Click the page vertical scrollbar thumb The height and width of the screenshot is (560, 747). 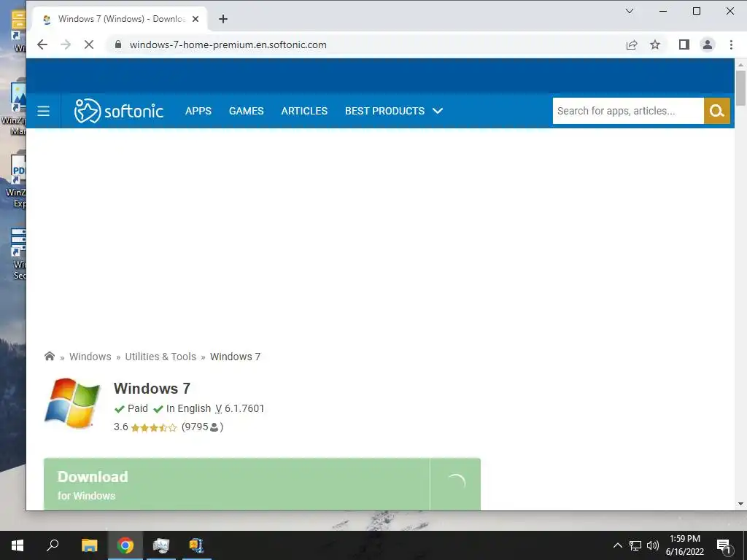(740, 88)
